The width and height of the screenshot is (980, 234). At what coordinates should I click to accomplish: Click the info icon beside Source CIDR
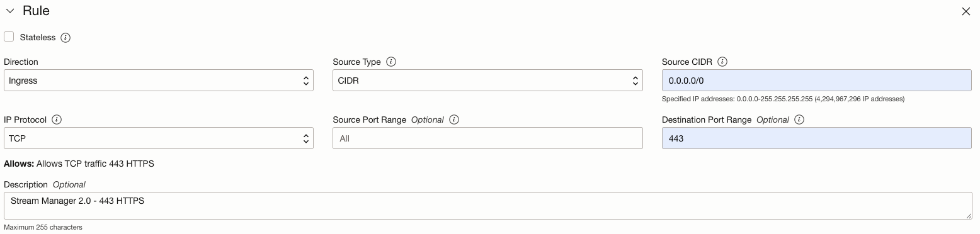722,62
